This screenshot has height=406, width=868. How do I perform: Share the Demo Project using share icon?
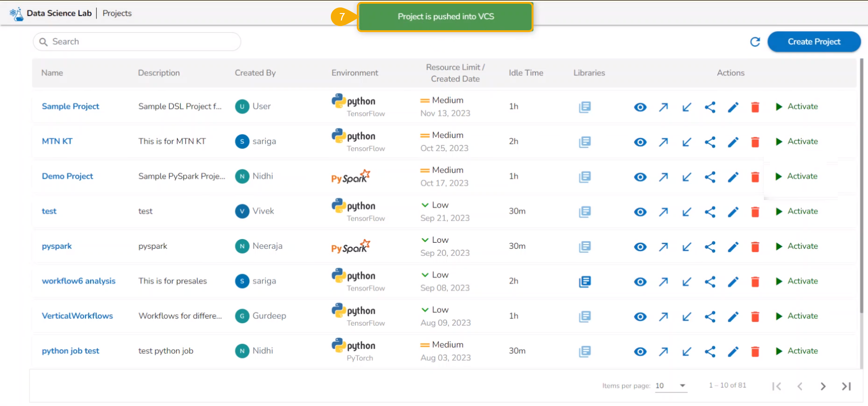(710, 177)
